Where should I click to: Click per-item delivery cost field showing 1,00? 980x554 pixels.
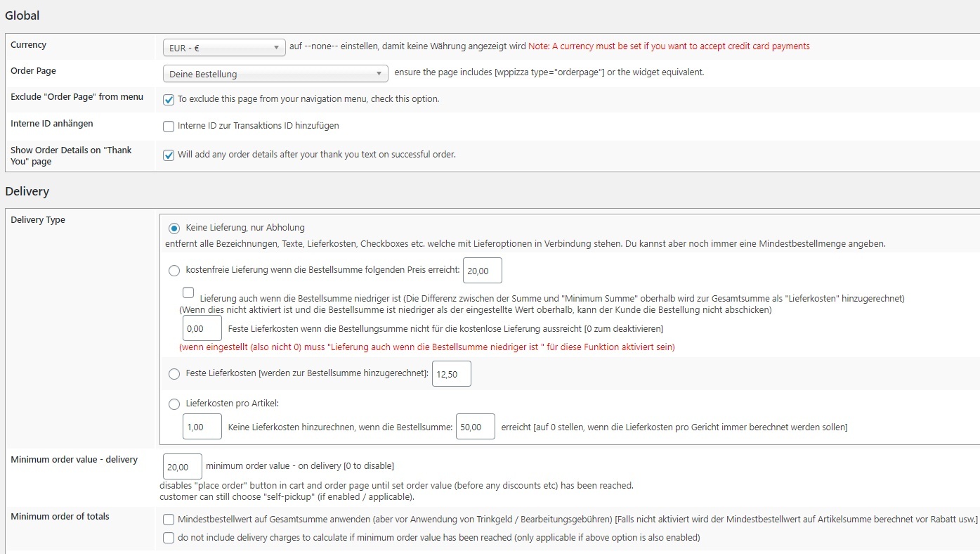point(202,427)
